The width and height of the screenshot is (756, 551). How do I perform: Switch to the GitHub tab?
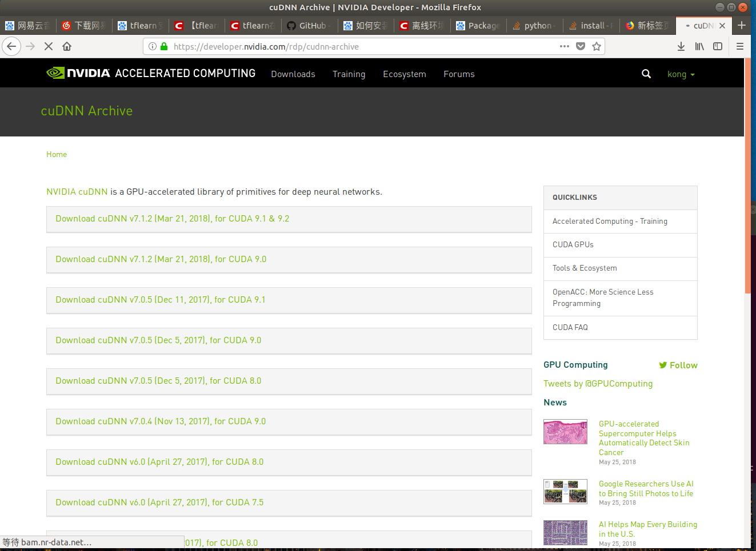[x=309, y=26]
